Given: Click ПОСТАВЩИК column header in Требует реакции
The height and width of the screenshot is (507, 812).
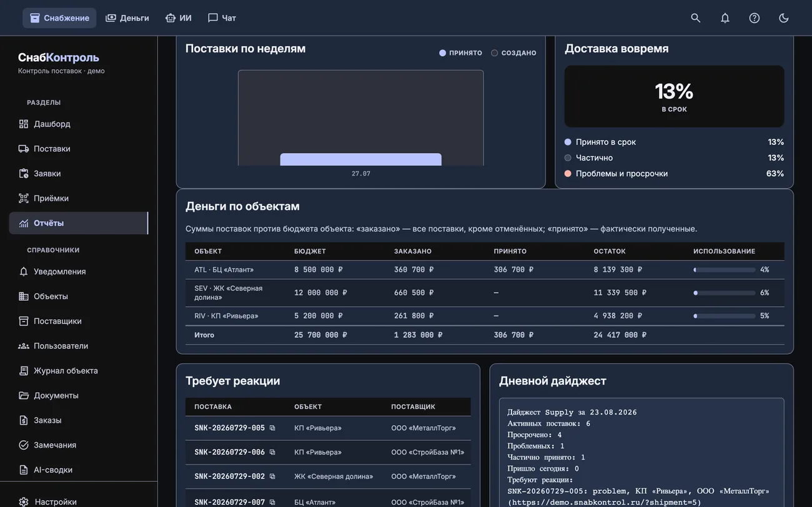Looking at the screenshot, I should click(413, 406).
